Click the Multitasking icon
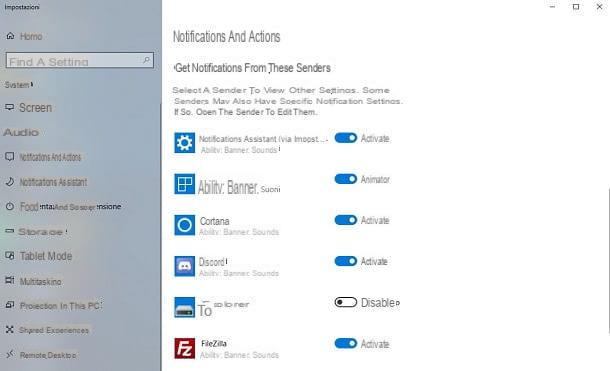 tap(10, 280)
